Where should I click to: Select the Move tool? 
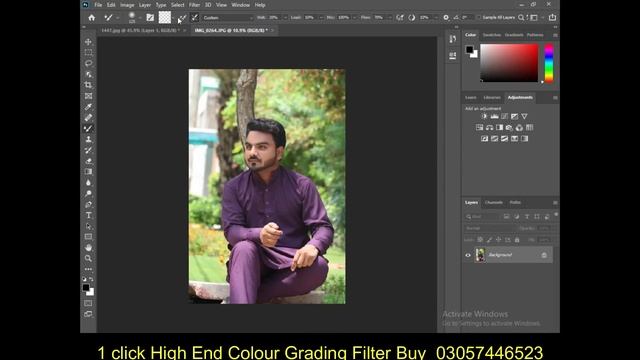click(x=88, y=42)
